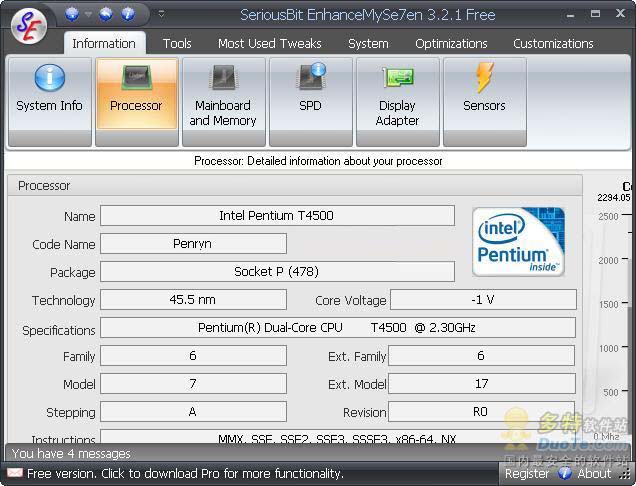The height and width of the screenshot is (486, 636).
Task: Click the info icon in title bar
Action: tap(128, 14)
